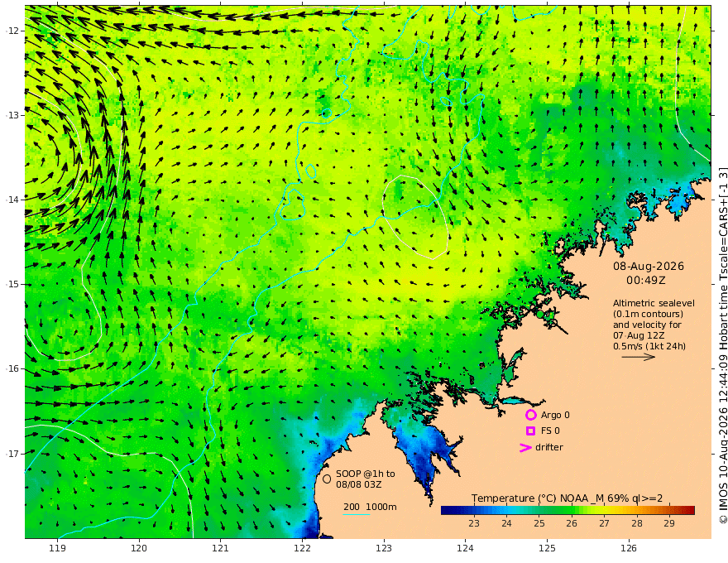Click the 'Argo 0' legend label

click(555, 415)
